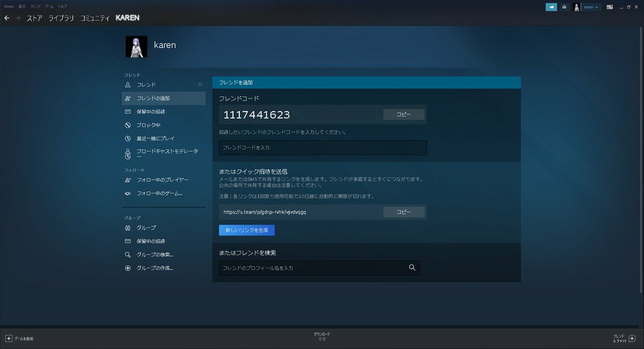Go to the ライブラリ tab
The image size is (644, 349).
[62, 18]
